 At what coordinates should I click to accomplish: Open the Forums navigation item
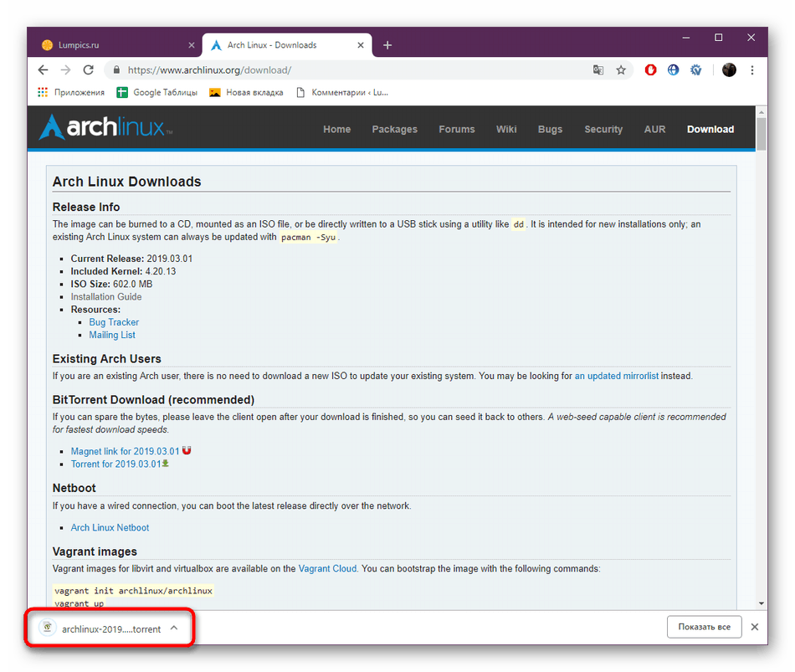(457, 130)
